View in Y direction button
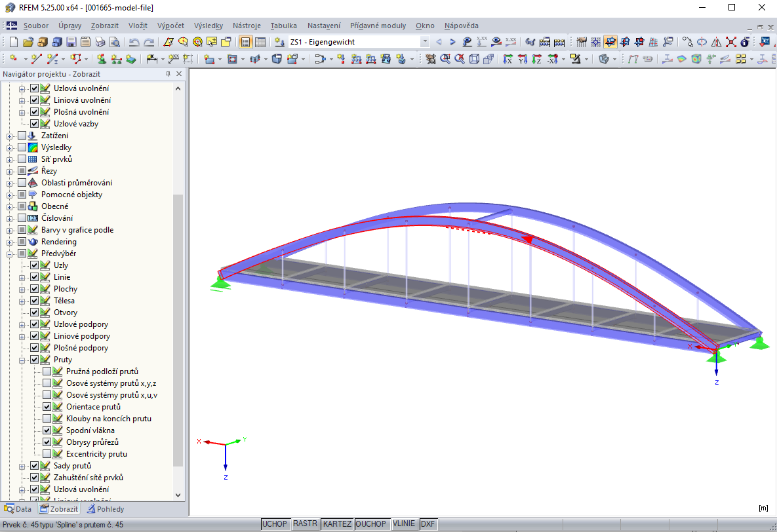777x532 pixels. pyautogui.click(x=523, y=59)
